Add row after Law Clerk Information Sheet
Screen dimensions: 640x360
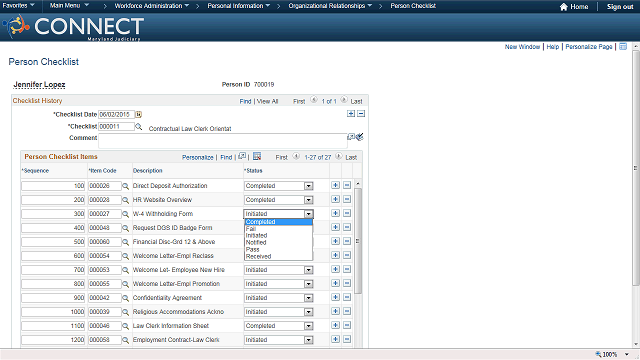pyautogui.click(x=335, y=325)
